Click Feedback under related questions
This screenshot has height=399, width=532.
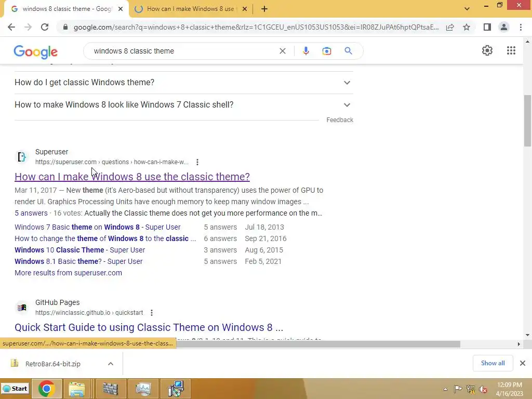(x=340, y=120)
